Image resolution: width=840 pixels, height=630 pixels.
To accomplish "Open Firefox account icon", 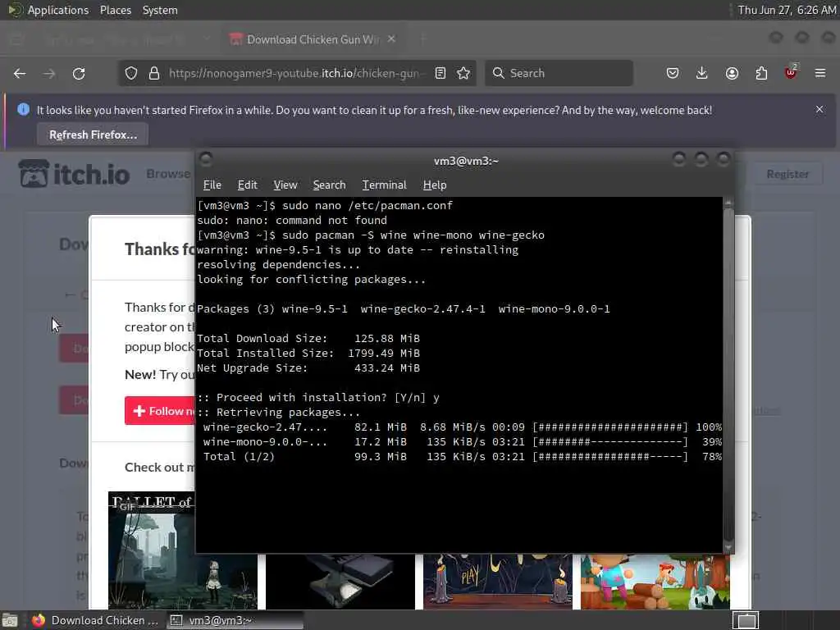I will tap(732, 73).
